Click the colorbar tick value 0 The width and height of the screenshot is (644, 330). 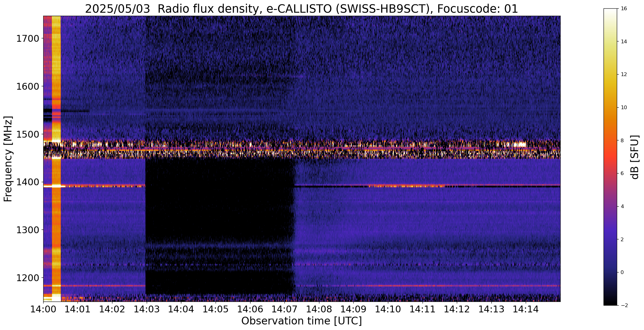622,272
